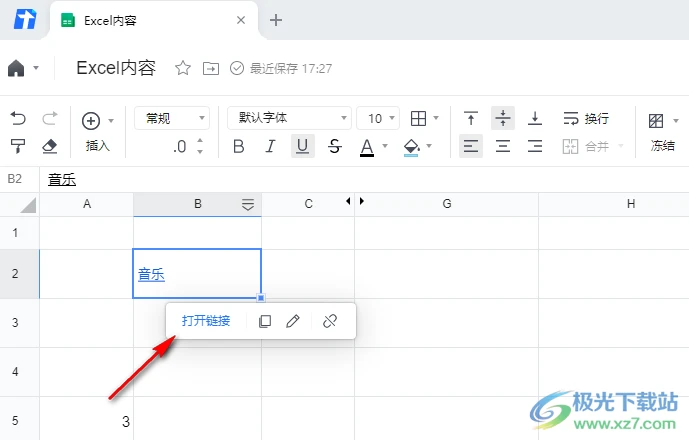This screenshot has width=689, height=440.
Task: Click the 最近保存 17:27 status text
Action: [291, 69]
